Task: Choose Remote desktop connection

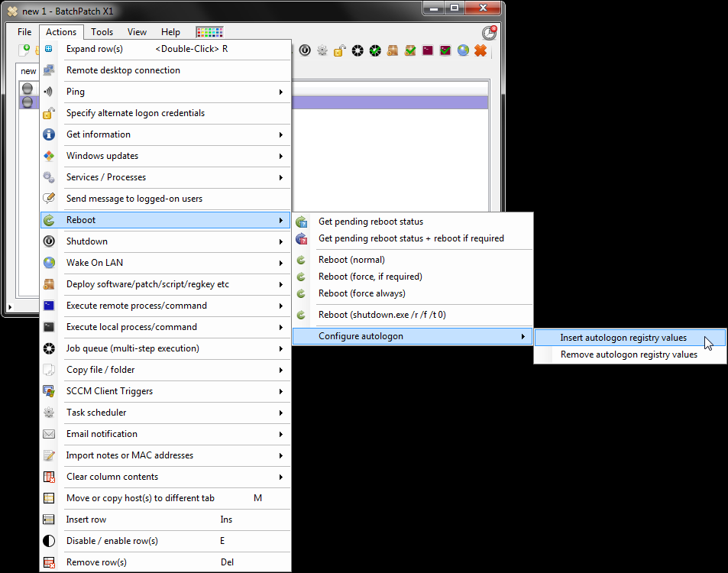Action: point(165,70)
